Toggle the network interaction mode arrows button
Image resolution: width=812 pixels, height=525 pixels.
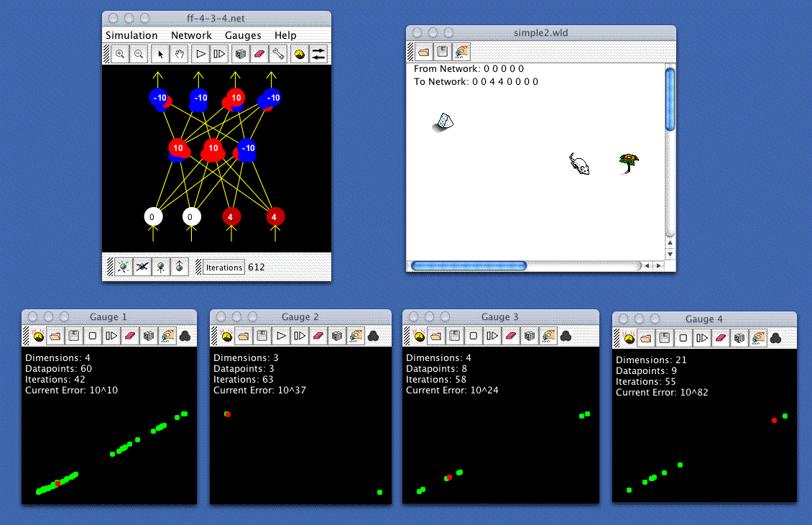pyautogui.click(x=318, y=53)
